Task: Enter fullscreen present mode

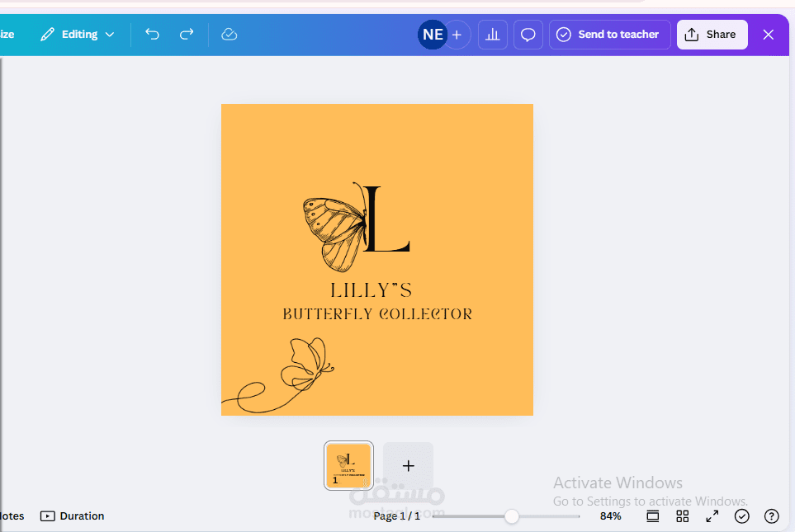Action: pos(712,516)
